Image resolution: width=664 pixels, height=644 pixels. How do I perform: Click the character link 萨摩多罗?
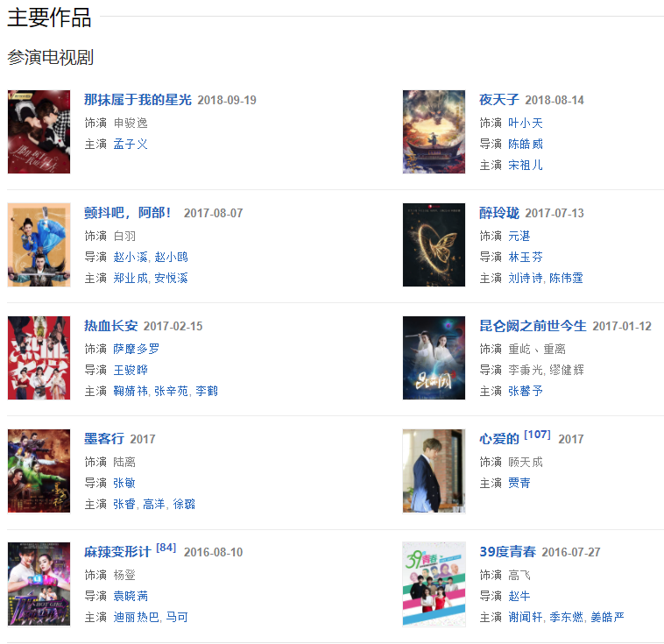[x=137, y=349]
